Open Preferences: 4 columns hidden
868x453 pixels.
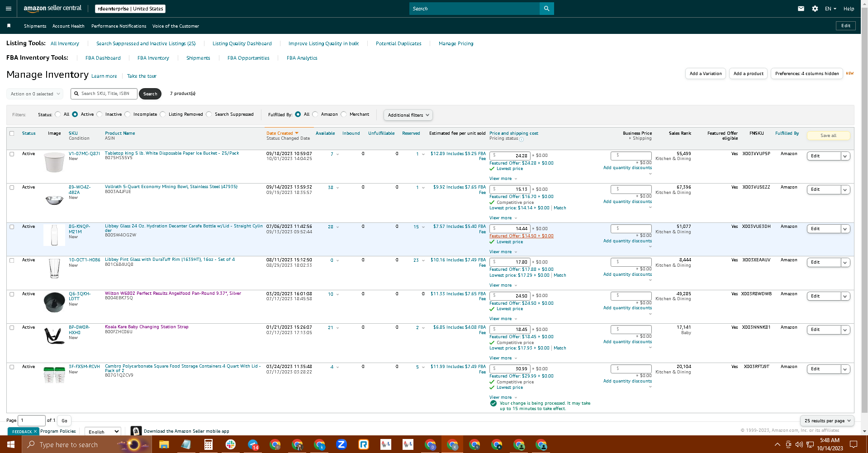click(x=807, y=74)
